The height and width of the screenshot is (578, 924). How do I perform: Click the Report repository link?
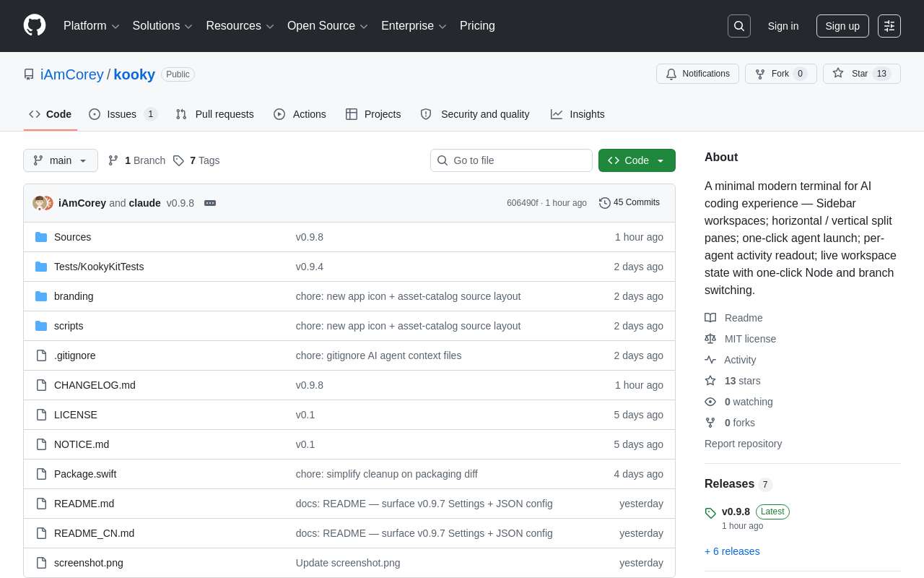pos(743,444)
